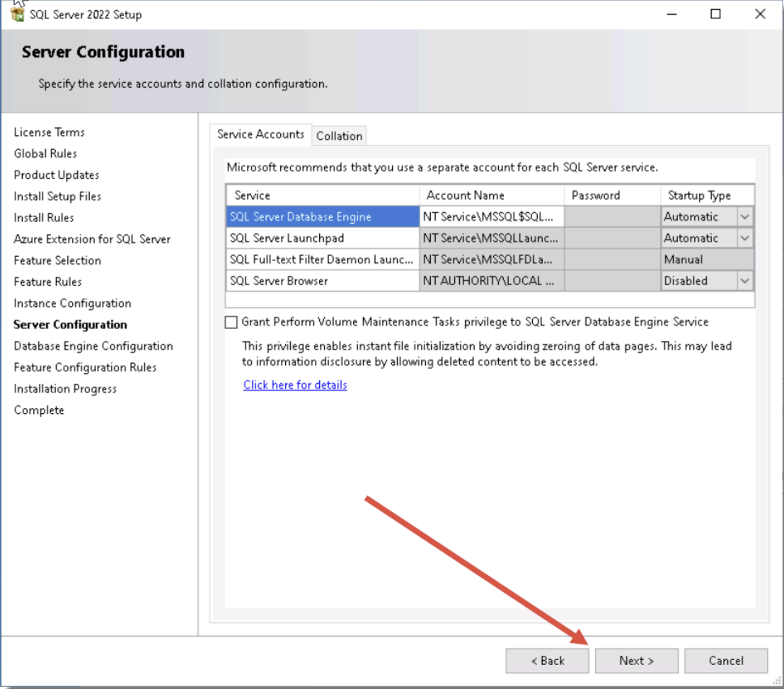Click Azure Extension for SQL Server step
Screen dimensions: 784x689
[92, 240]
